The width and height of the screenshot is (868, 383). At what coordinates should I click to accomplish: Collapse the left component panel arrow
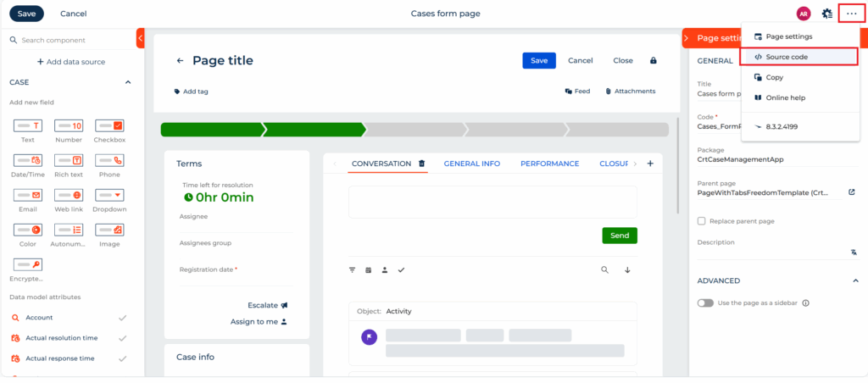[140, 38]
